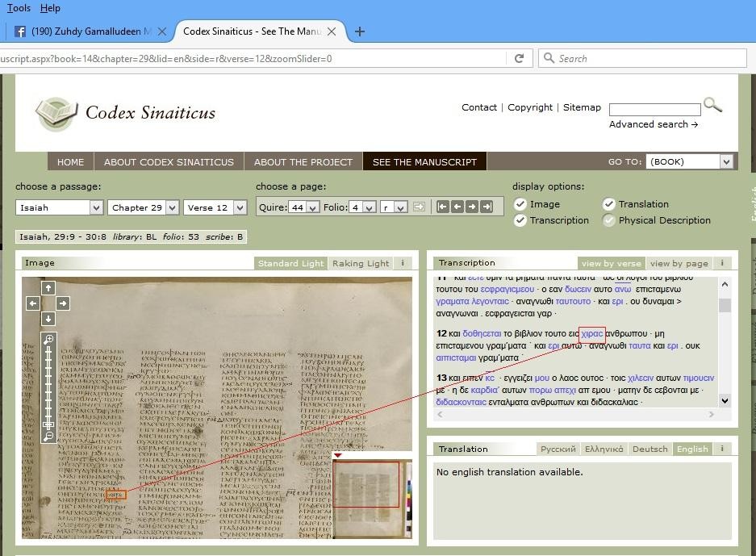Open the Copyright link
756x556 pixels.
pos(530,107)
